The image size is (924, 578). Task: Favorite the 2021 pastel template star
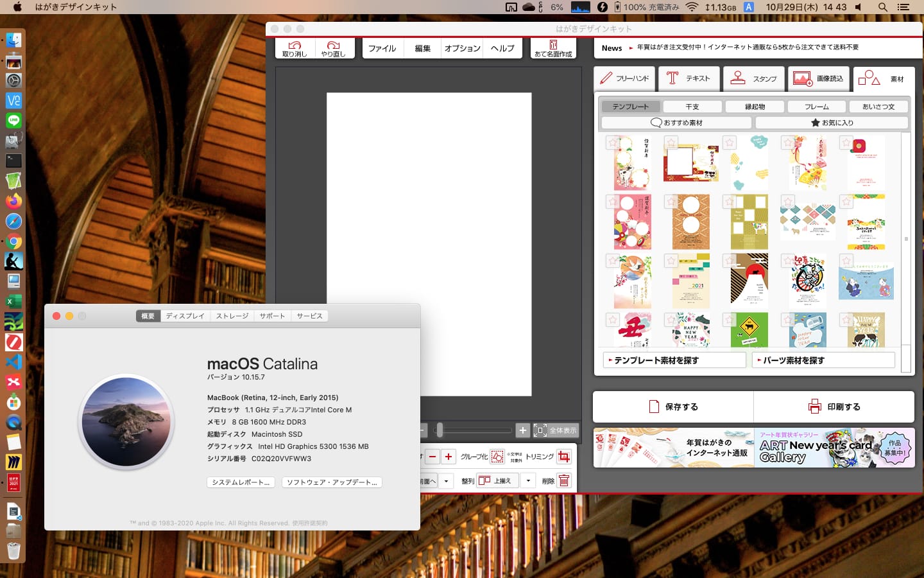click(671, 261)
